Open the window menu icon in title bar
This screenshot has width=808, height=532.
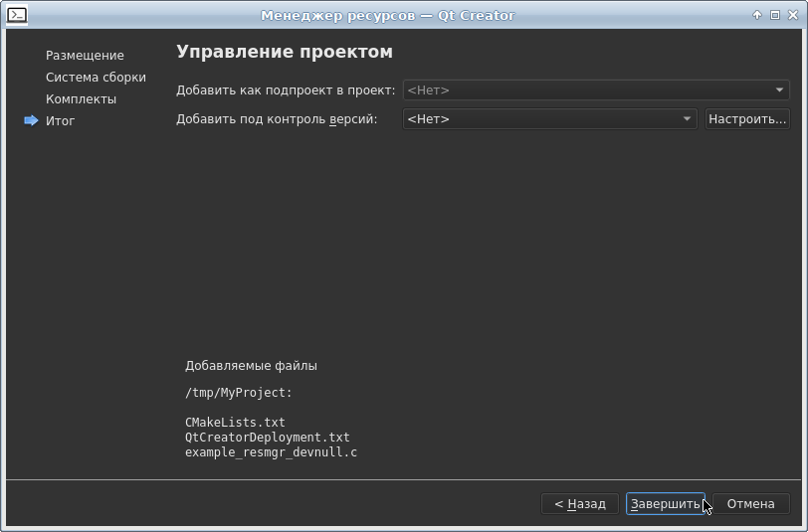click(x=16, y=15)
